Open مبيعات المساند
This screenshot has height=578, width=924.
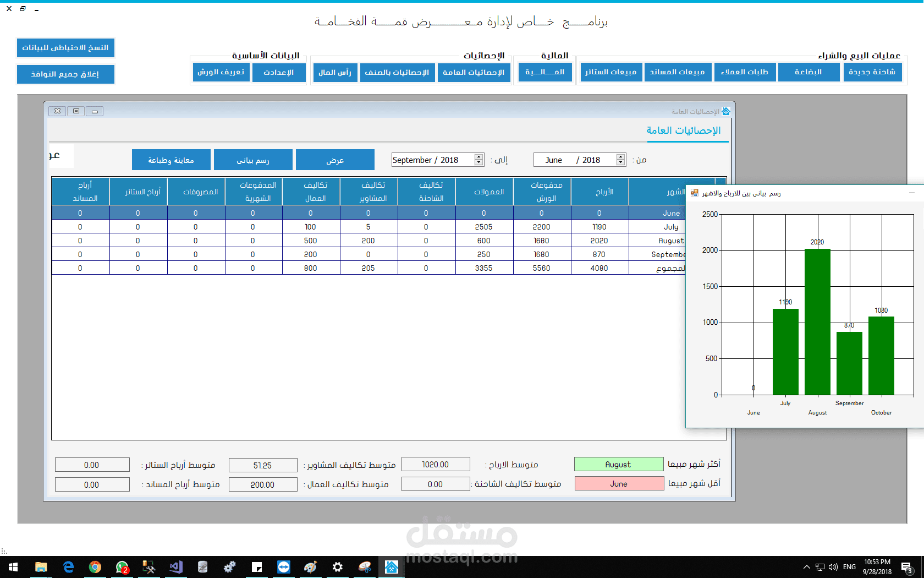tap(678, 72)
